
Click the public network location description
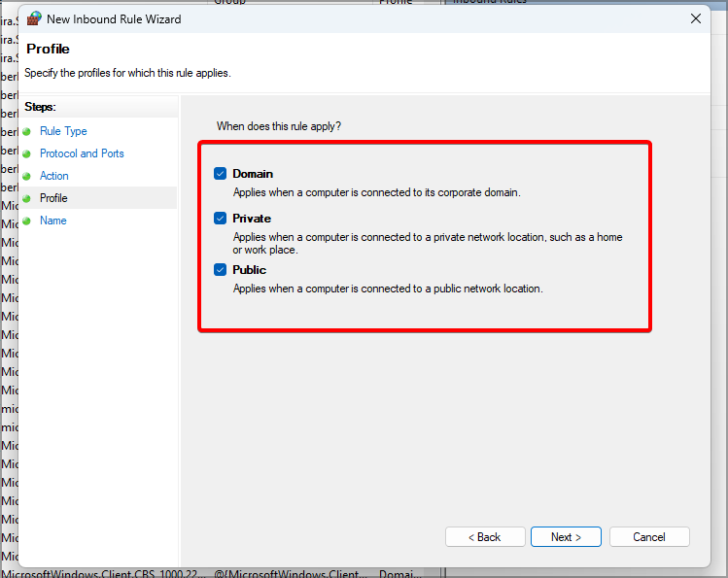(388, 289)
